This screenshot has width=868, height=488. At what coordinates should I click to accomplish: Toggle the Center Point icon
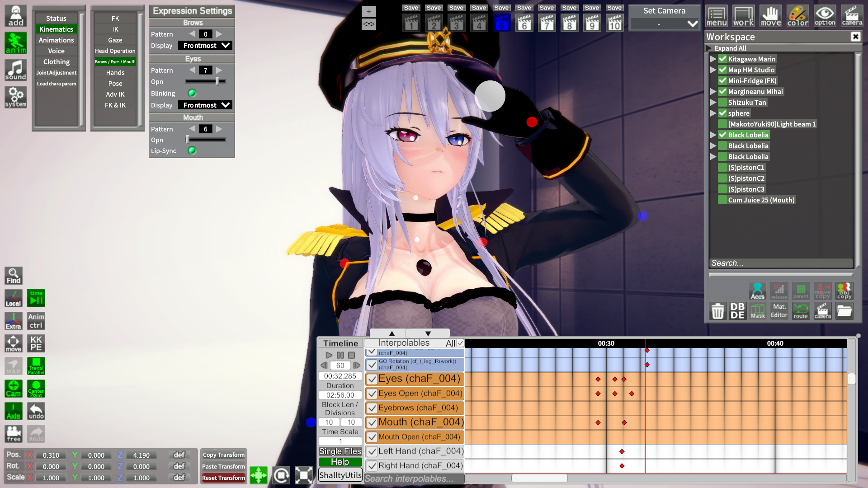click(36, 389)
